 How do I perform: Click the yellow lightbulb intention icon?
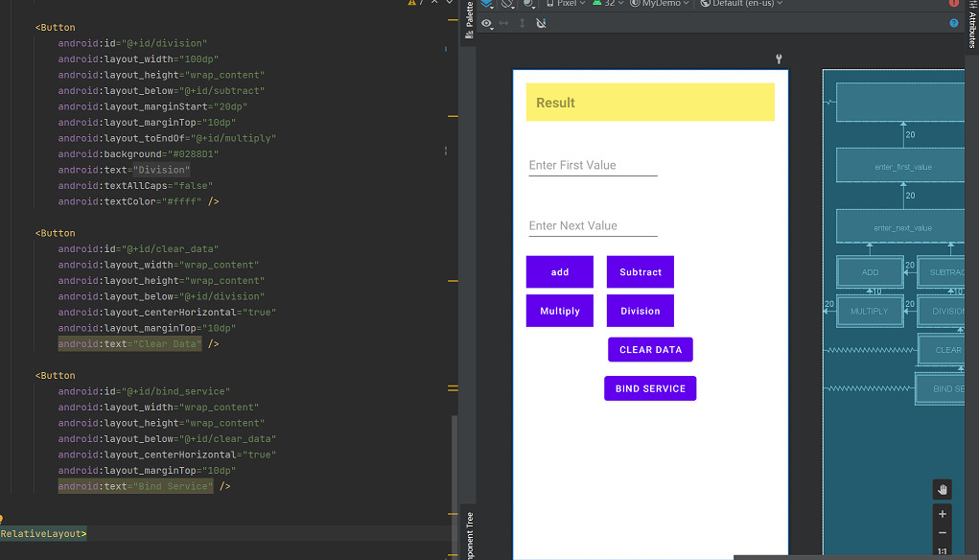[x=1, y=520]
